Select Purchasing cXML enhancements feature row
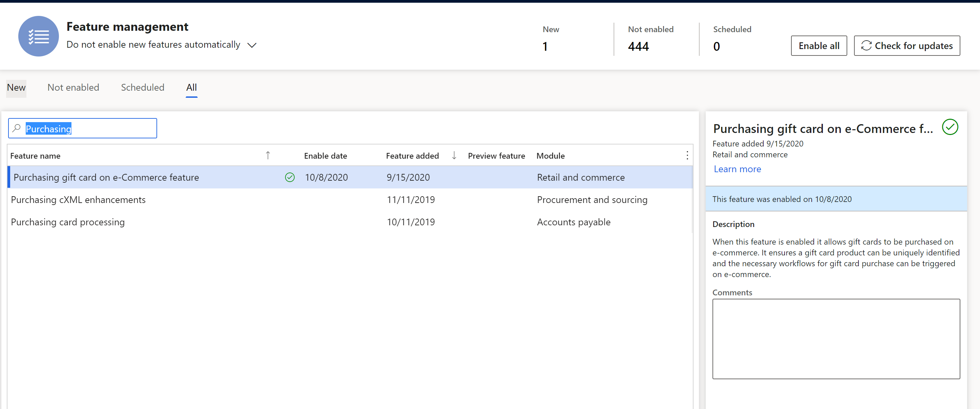Screen dimensions: 980x409 [347, 199]
